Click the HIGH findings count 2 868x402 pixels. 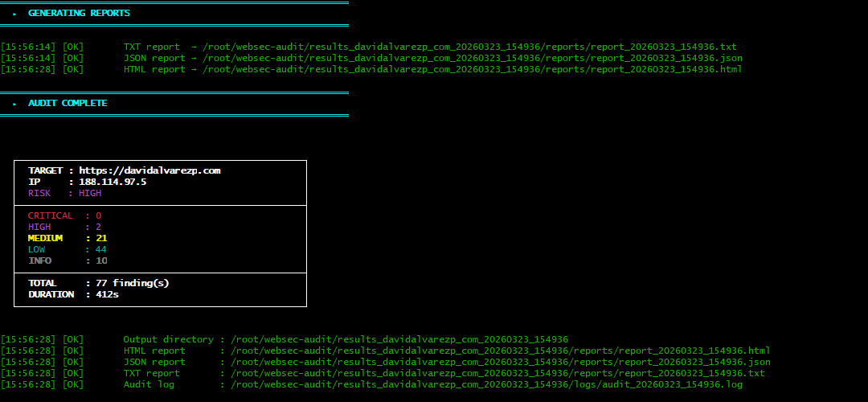tap(99, 227)
